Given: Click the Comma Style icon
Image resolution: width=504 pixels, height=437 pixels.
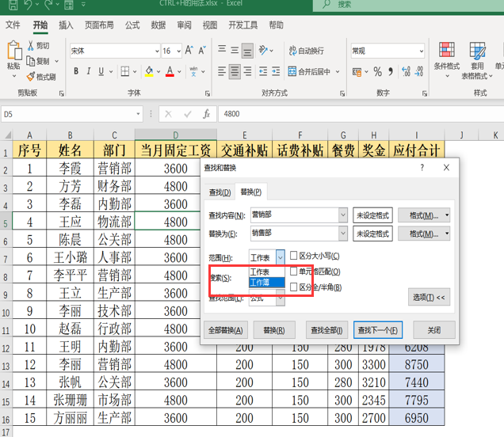Looking at the screenshot, I should click(x=391, y=71).
